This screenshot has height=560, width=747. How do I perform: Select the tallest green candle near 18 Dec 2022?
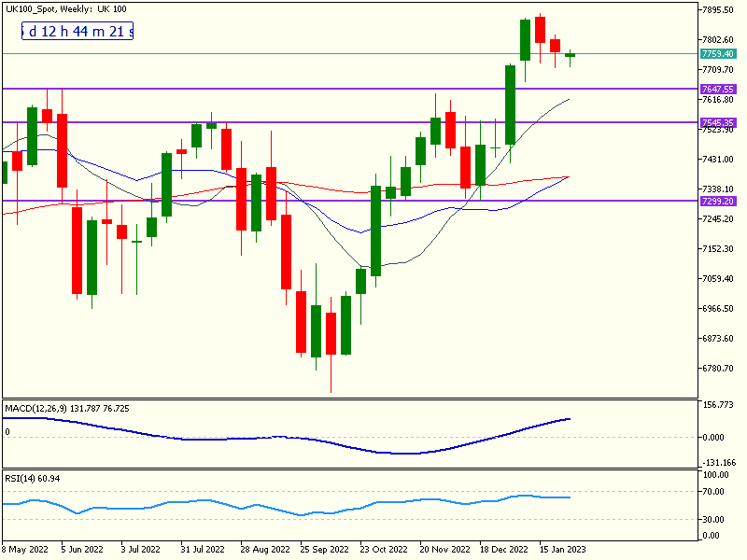click(510, 105)
